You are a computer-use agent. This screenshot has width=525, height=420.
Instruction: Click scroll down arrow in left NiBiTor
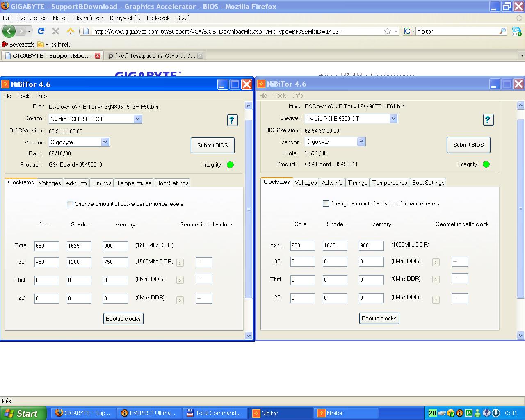[x=249, y=336]
